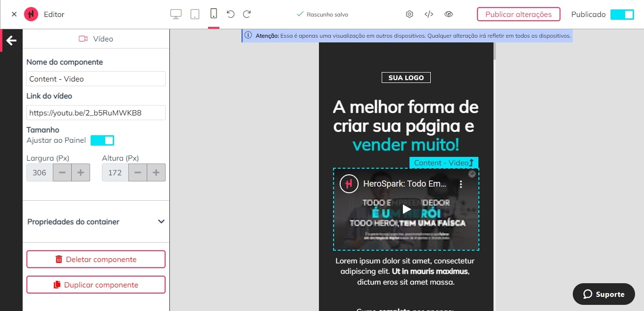Switch to desktop preview icon
This screenshot has height=311, width=644.
(x=176, y=14)
